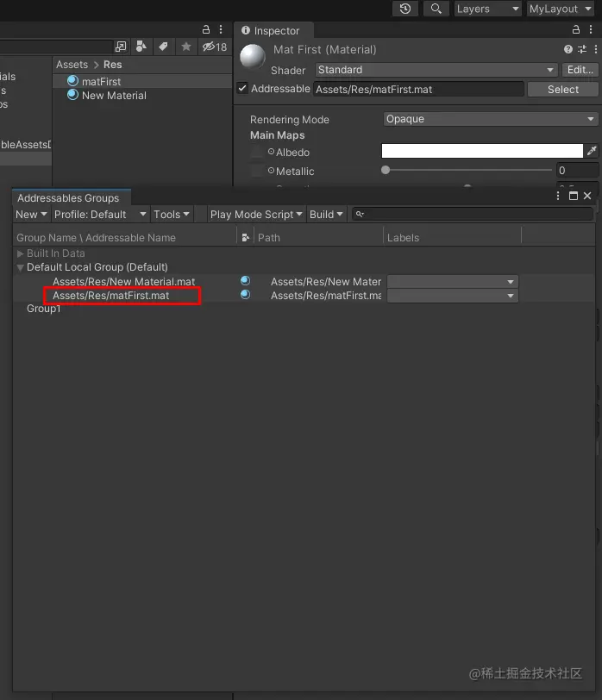Open labels dropdown for matFirst.mat row
Screen dimensions: 602x700
(453, 296)
